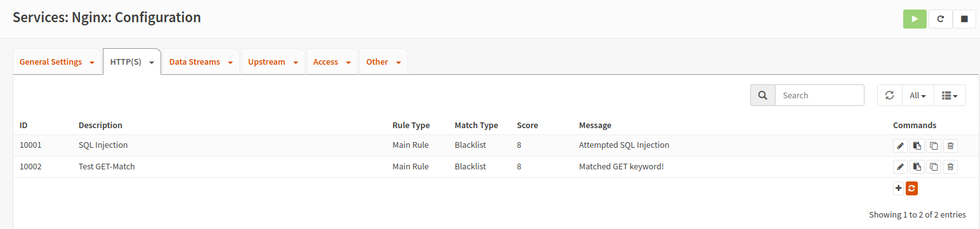Click the ID cell 10001
This screenshot has height=229, width=980.
pos(30,145)
